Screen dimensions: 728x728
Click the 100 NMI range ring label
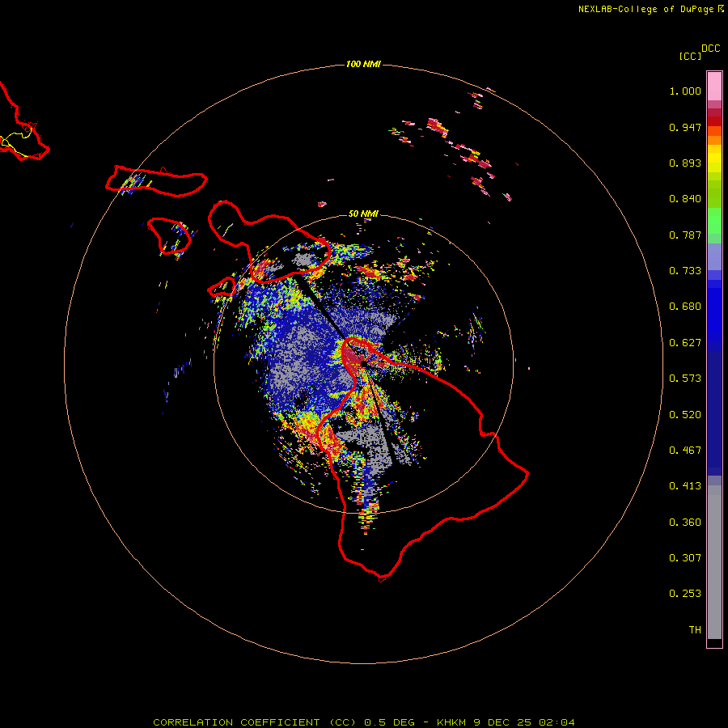363,64
